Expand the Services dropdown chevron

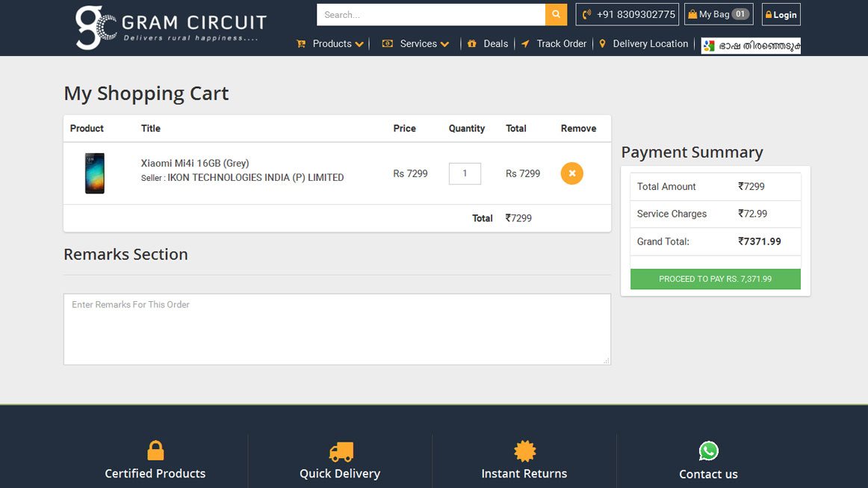click(444, 44)
